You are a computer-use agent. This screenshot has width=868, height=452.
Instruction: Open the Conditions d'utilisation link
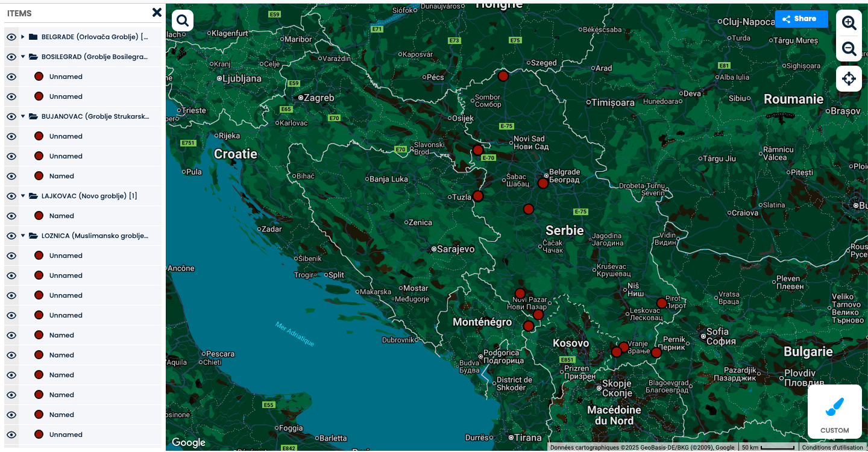834,447
